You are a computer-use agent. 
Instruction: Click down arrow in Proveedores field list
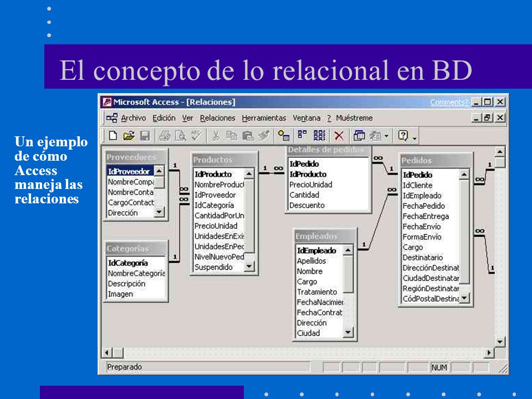coord(159,212)
